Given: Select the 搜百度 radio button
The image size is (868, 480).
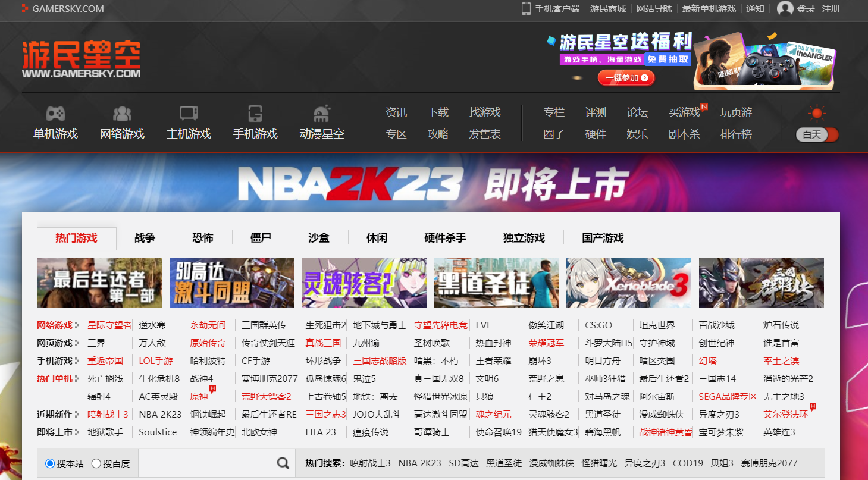Looking at the screenshot, I should pos(96,463).
